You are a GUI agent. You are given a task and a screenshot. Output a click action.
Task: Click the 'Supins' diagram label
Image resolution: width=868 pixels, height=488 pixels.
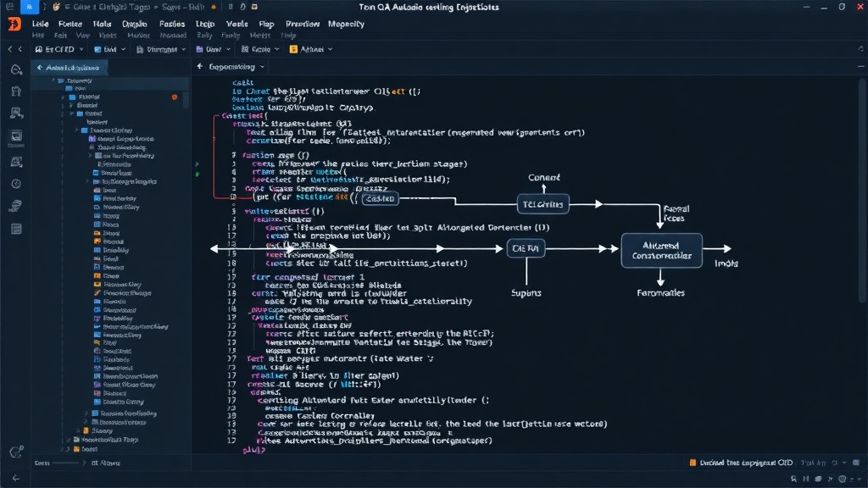pyautogui.click(x=526, y=292)
